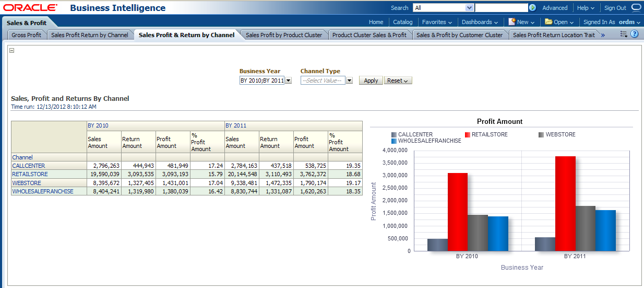The image size is (644, 288).
Task: Open the Channel Type dropdown arrow
Action: click(x=350, y=80)
